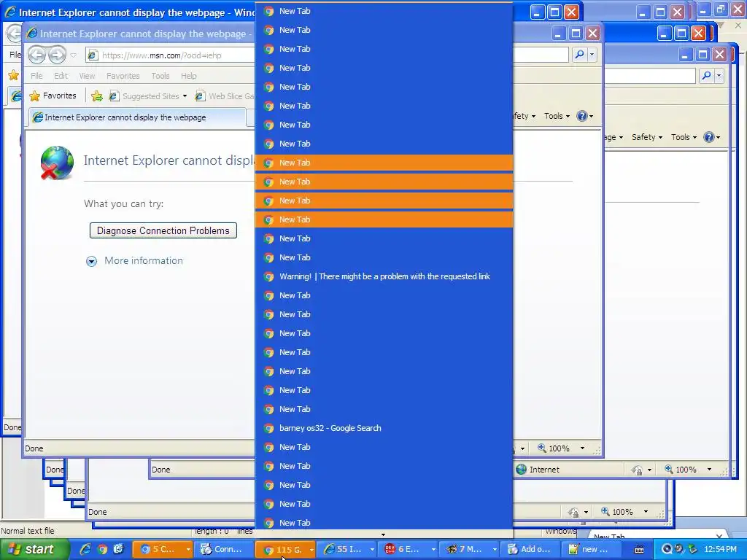The image size is (747, 560).
Task: Select the 'Internet Explorer cannot display the webpage' tab
Action: (137, 117)
